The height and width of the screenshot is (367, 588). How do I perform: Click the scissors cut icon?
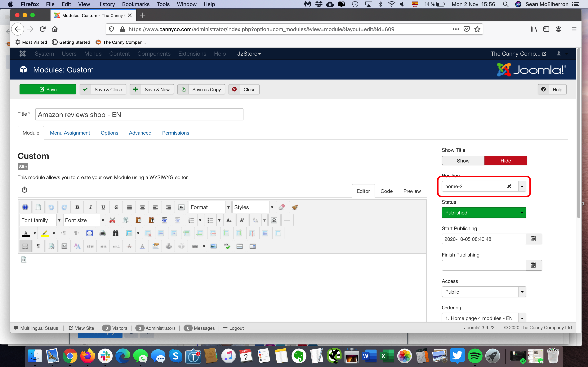[112, 220]
